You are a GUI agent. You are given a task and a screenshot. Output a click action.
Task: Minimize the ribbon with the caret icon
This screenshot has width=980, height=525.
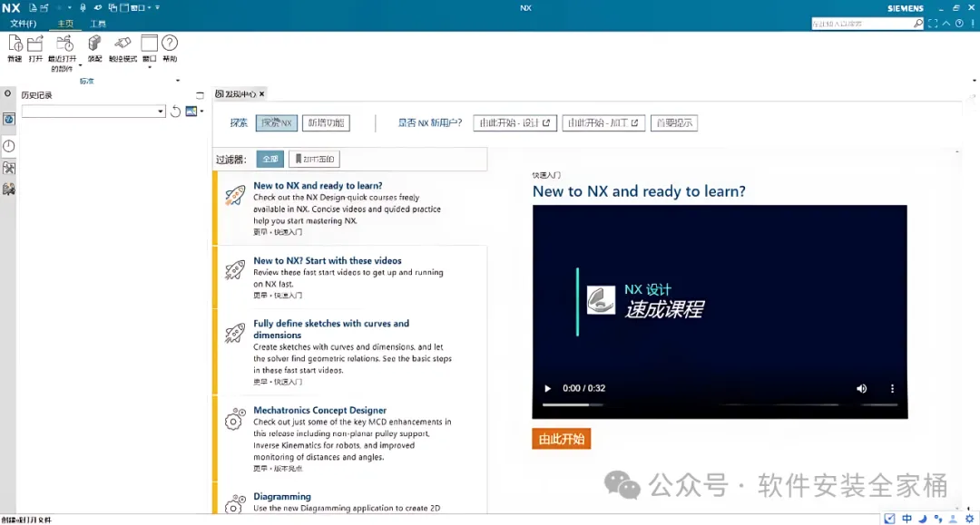point(946,24)
